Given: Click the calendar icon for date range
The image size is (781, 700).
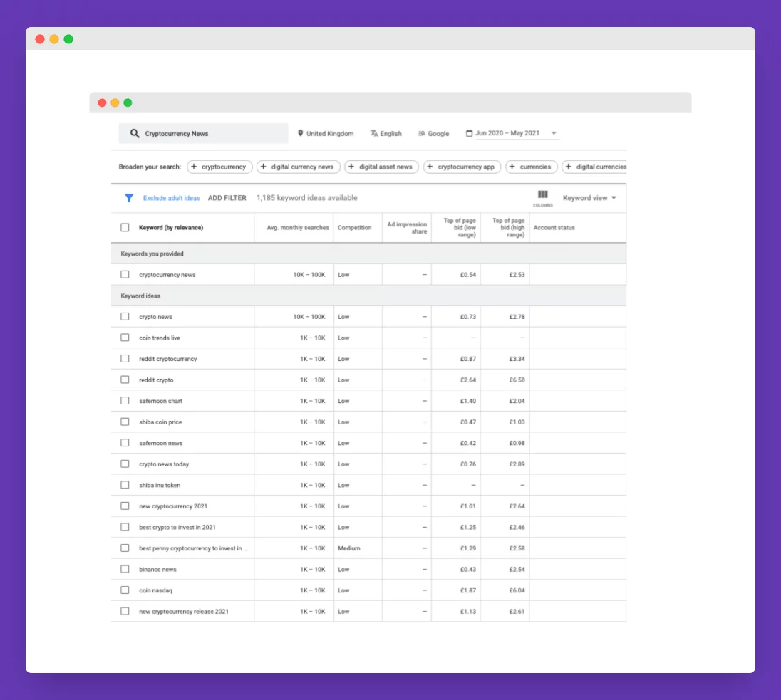Looking at the screenshot, I should 469,133.
